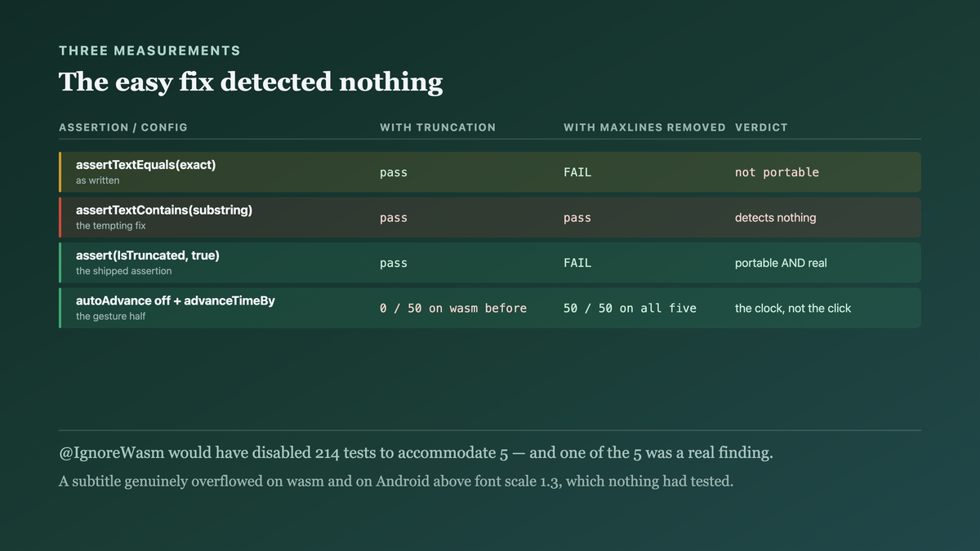Click 'the clock, not the click' verdict
Screen dimensions: 980x551
tap(793, 309)
